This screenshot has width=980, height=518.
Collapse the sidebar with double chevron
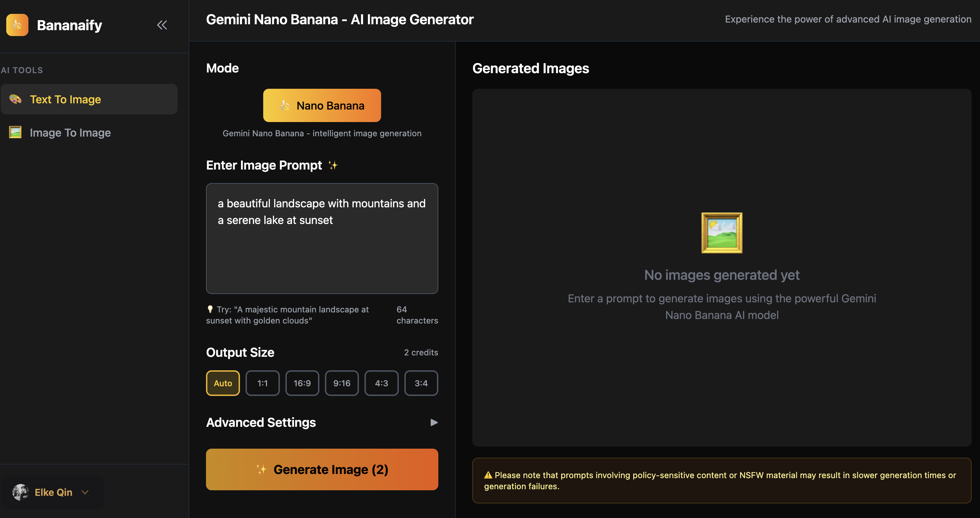point(162,25)
